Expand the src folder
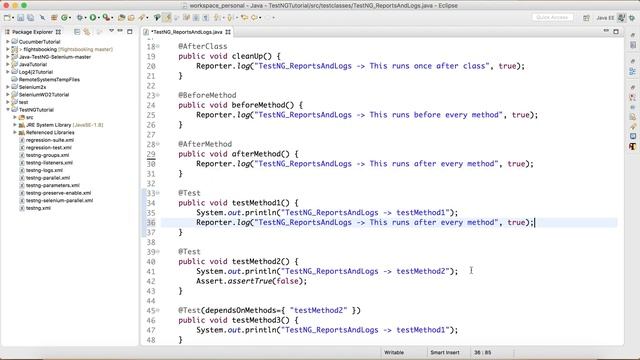640x360 pixels. (x=15, y=117)
